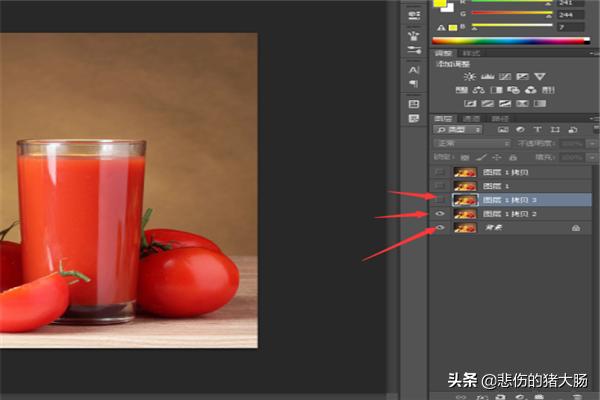Select the '图层 1 拷贝' layer name
Viewport: 600px width, 400px height.
click(x=502, y=172)
